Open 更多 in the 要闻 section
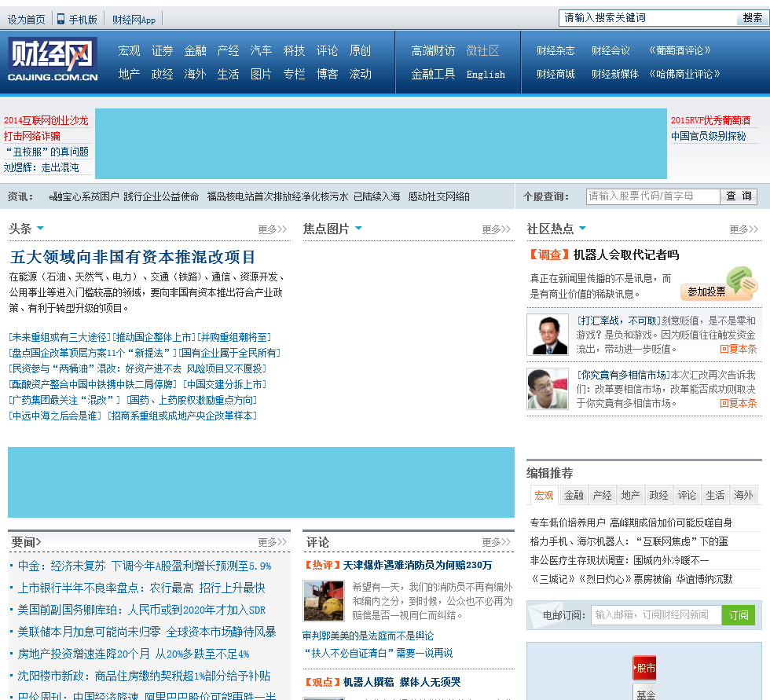The width and height of the screenshot is (770, 700). (272, 542)
